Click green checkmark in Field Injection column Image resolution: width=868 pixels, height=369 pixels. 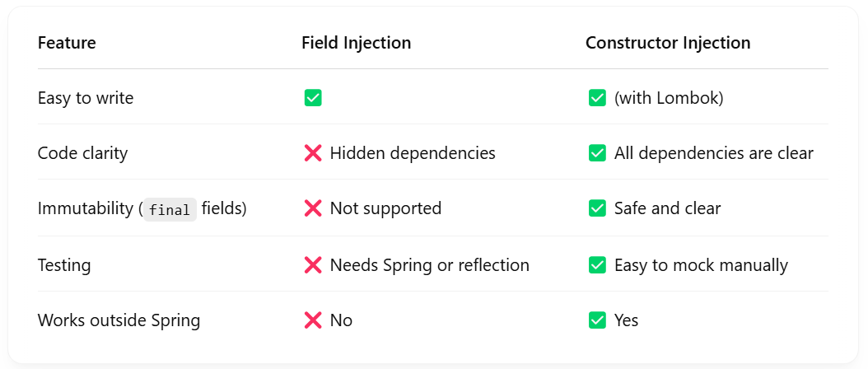[x=313, y=98]
